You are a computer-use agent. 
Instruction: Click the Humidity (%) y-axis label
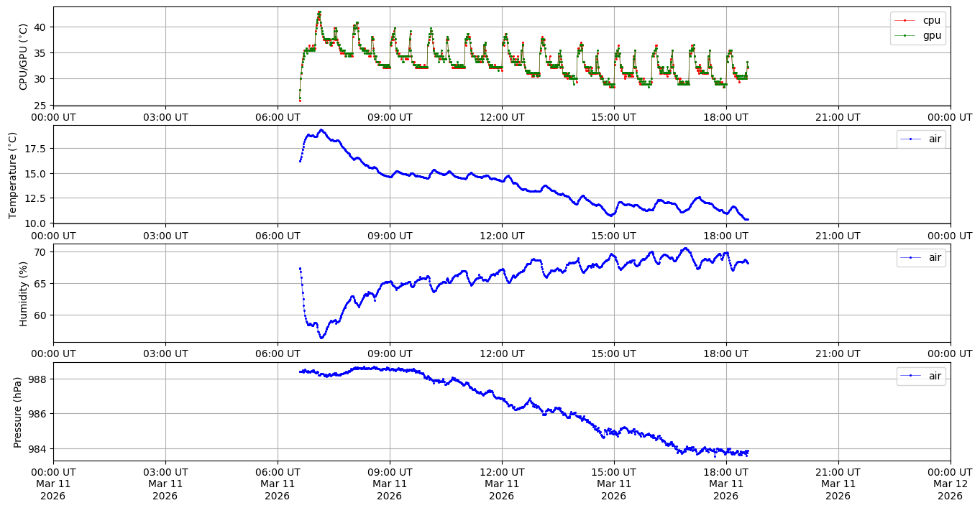[23, 293]
